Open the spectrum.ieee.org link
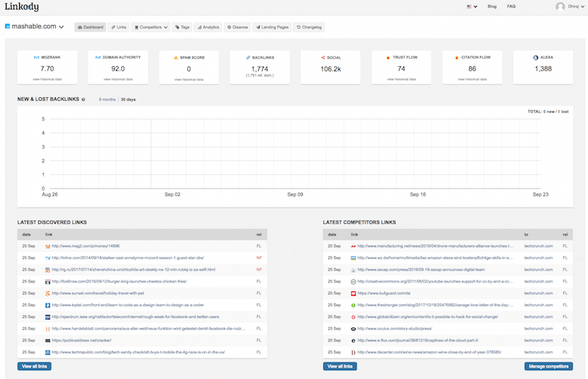The width and height of the screenshot is (588, 379). click(x=135, y=316)
